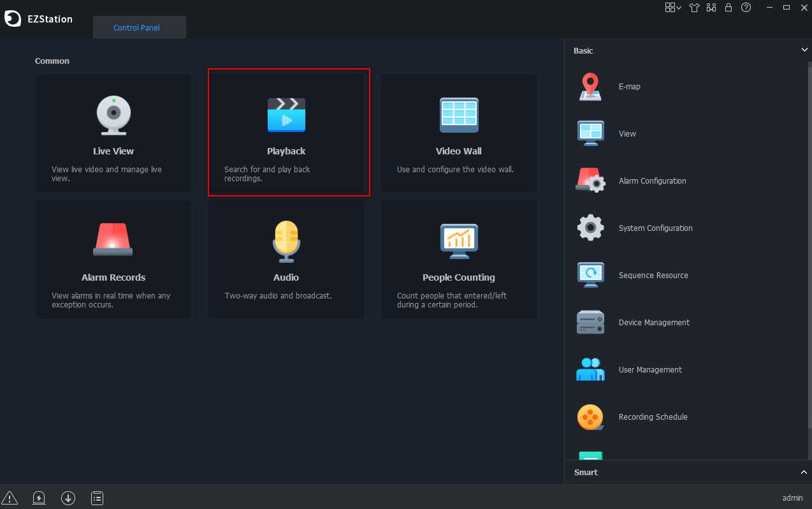Click the alarm siren icon in status bar
Viewport: 812px width, 509px height.
39,498
